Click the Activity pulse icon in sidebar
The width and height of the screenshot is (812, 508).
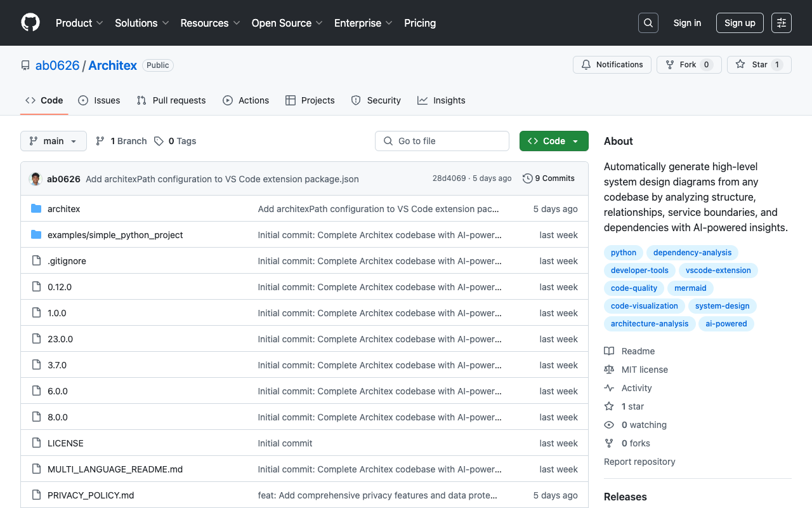tap(609, 387)
